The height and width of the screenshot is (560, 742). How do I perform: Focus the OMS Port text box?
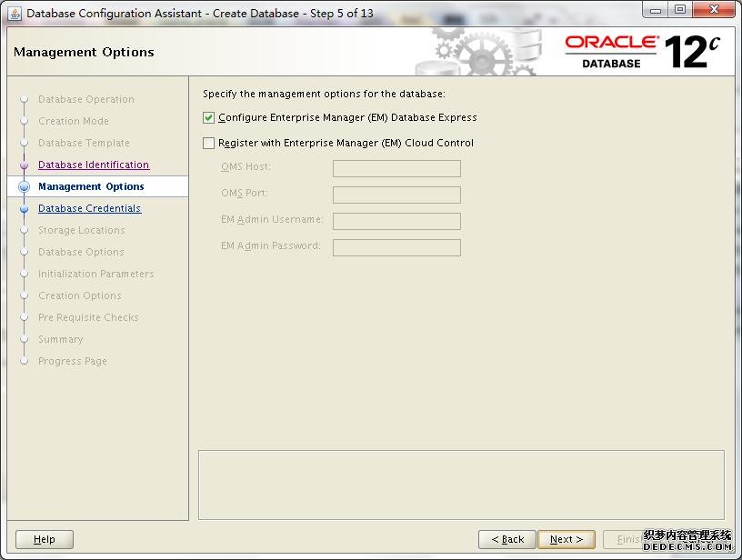(x=396, y=195)
